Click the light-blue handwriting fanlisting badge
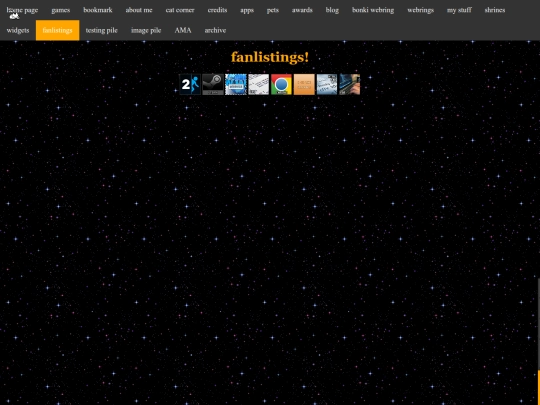540x405 pixels. tap(327, 84)
